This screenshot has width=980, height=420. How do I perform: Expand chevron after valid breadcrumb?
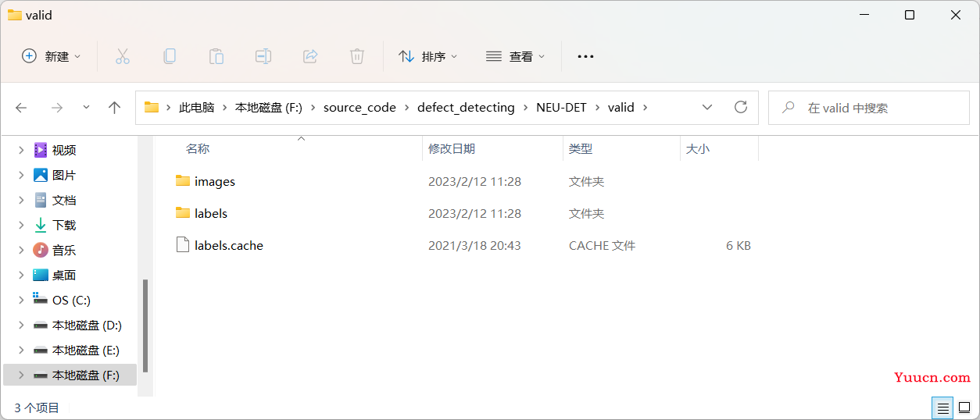646,108
